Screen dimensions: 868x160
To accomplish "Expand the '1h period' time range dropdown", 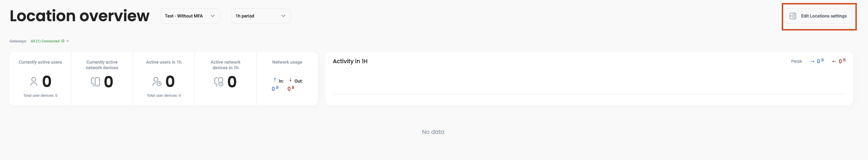I will point(261,16).
